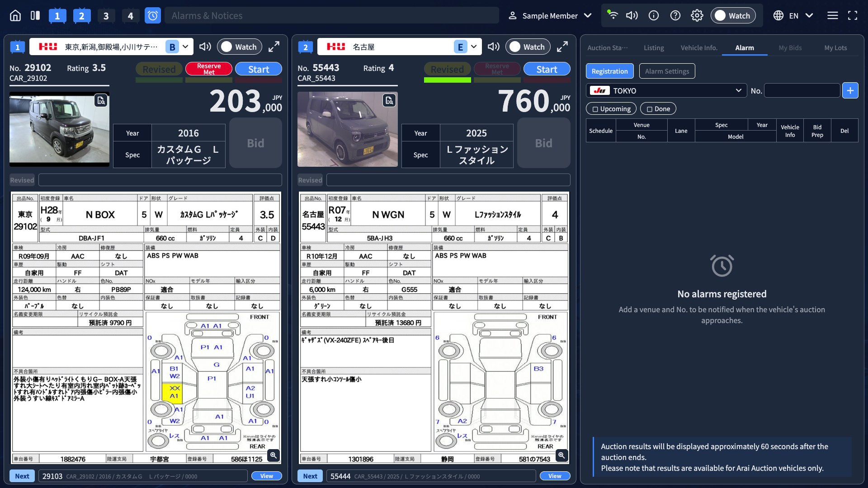Image resolution: width=868 pixels, height=488 pixels.
Task: Check the Done filter checkbox
Action: pyautogui.click(x=658, y=108)
